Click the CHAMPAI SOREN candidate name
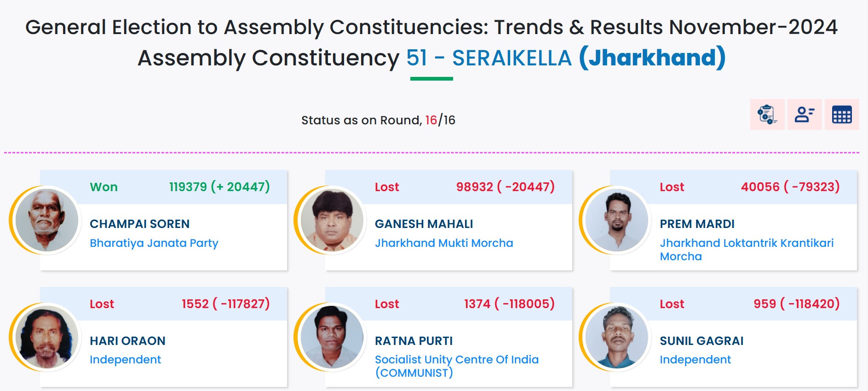This screenshot has width=868, height=391. (139, 224)
